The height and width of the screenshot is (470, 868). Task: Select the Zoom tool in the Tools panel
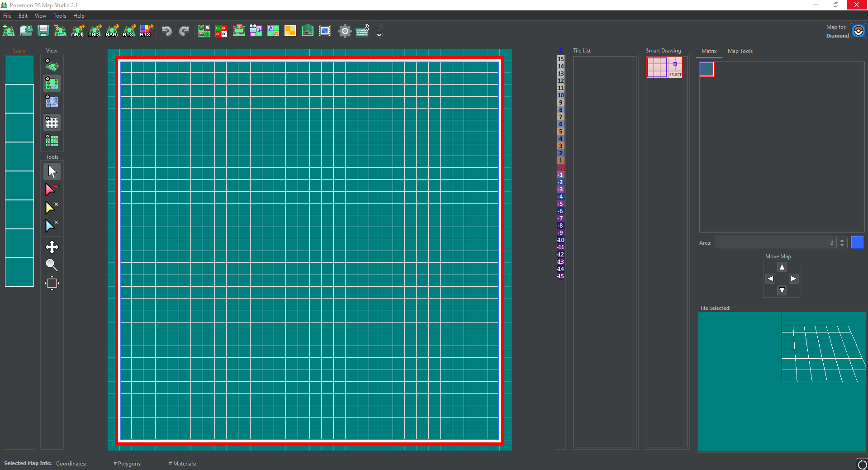[52, 265]
